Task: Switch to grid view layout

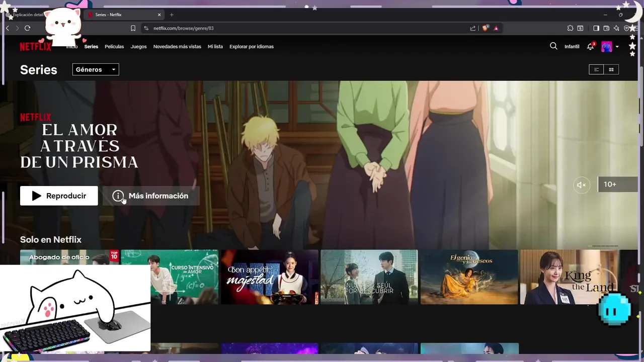Action: click(x=611, y=69)
